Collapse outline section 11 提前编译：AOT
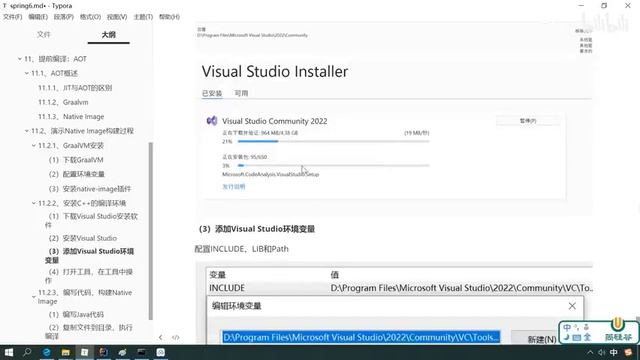Viewport: 640px width, 360px height. tap(20, 59)
